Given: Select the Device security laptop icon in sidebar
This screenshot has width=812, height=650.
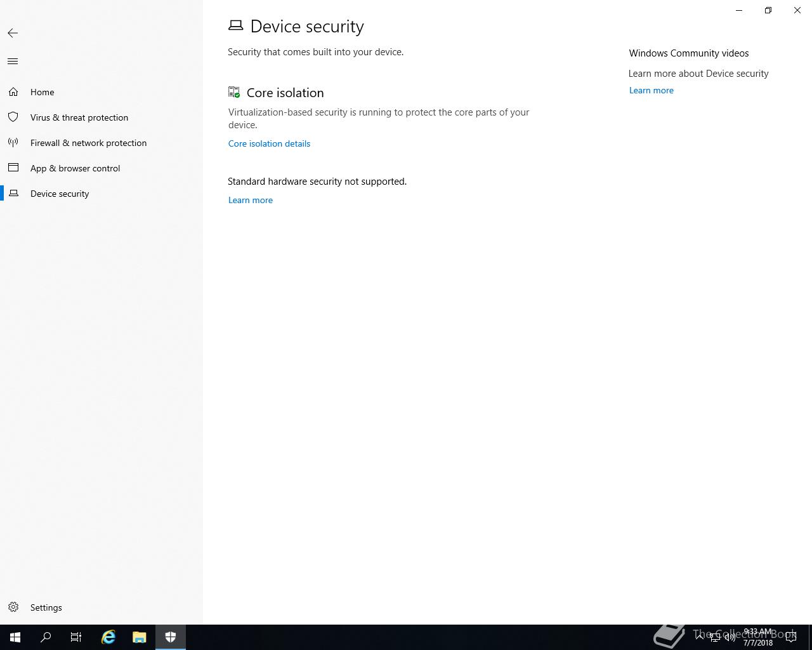Looking at the screenshot, I should tap(13, 194).
